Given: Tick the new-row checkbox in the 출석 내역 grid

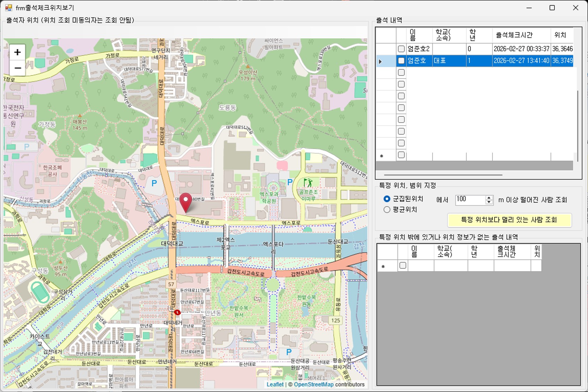Looking at the screenshot, I should (401, 155).
